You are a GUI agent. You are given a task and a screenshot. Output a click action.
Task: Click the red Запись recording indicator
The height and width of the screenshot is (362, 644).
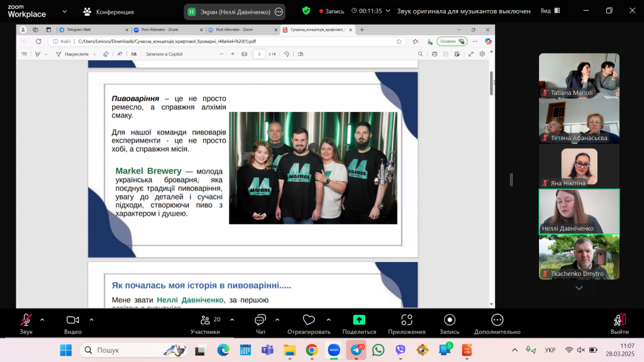pyautogui.click(x=332, y=11)
